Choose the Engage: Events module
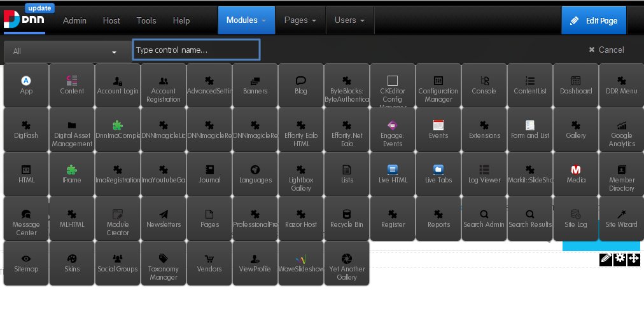The height and width of the screenshot is (314, 644). click(x=393, y=130)
